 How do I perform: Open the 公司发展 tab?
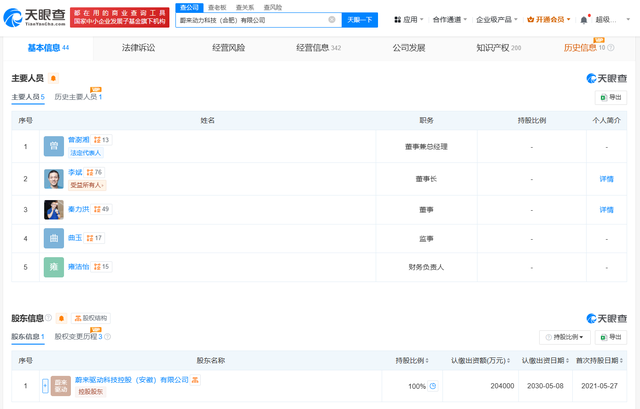click(409, 48)
